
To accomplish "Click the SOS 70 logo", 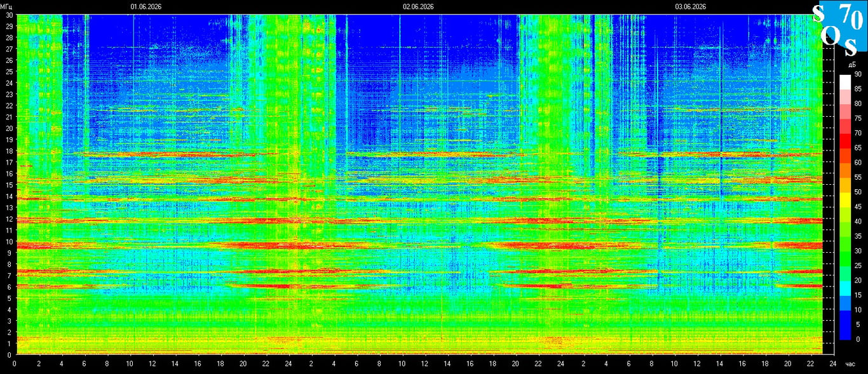I will point(840,29).
